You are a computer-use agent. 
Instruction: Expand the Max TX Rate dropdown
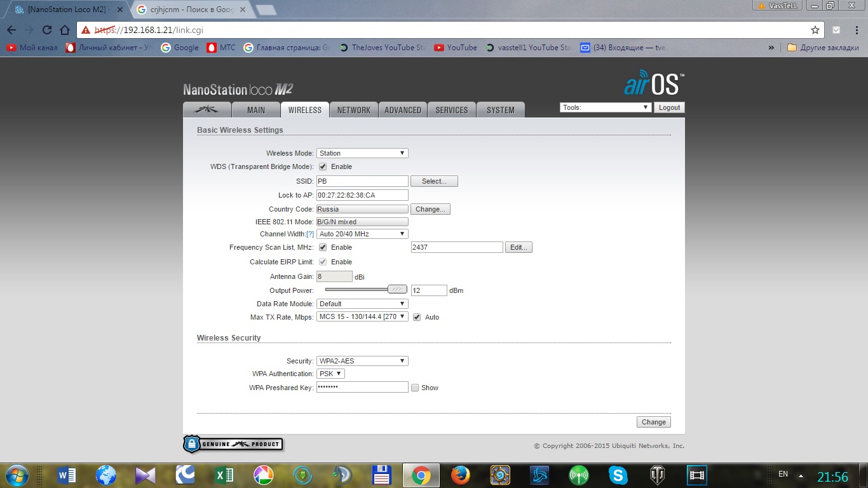[x=362, y=316]
